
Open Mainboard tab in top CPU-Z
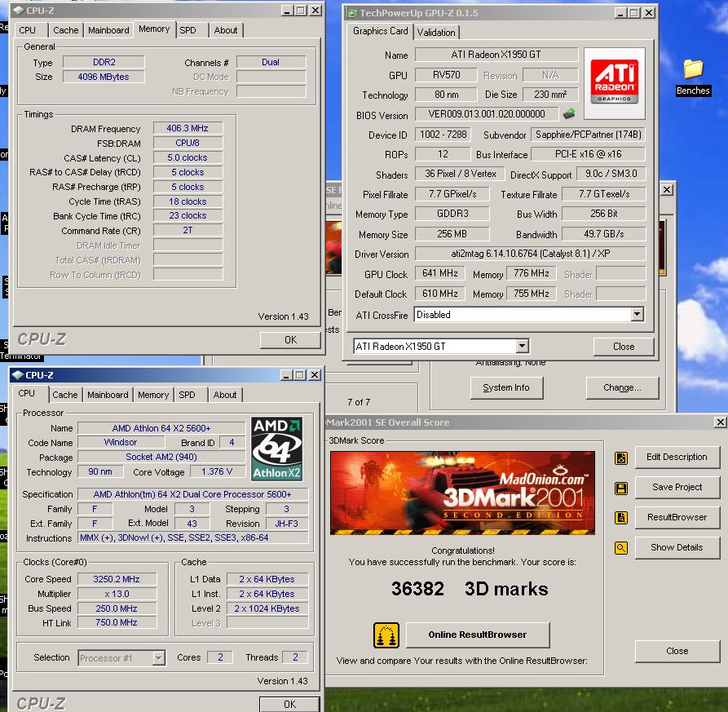click(108, 30)
